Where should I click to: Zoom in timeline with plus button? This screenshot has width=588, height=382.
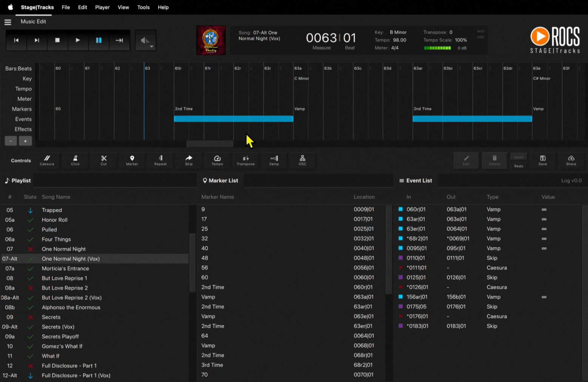click(25, 141)
